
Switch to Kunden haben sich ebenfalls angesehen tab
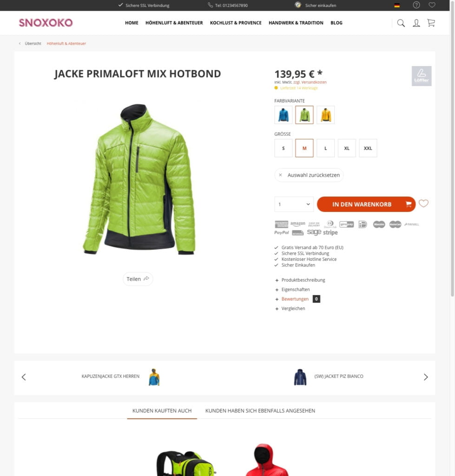point(260,411)
